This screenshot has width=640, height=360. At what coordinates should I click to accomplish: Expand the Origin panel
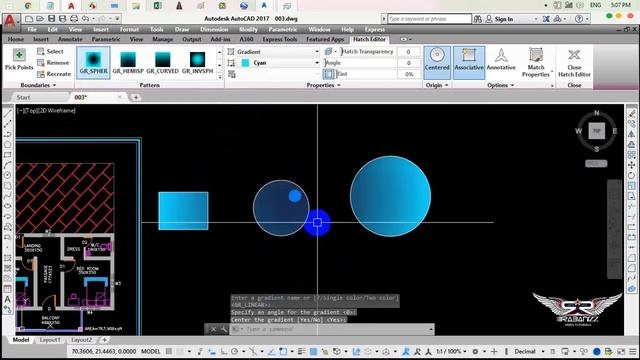(437, 85)
